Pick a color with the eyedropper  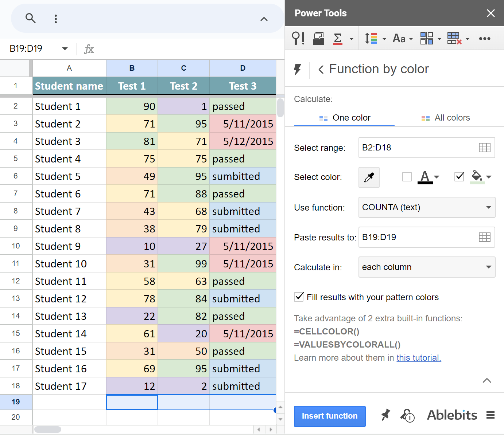tap(369, 177)
